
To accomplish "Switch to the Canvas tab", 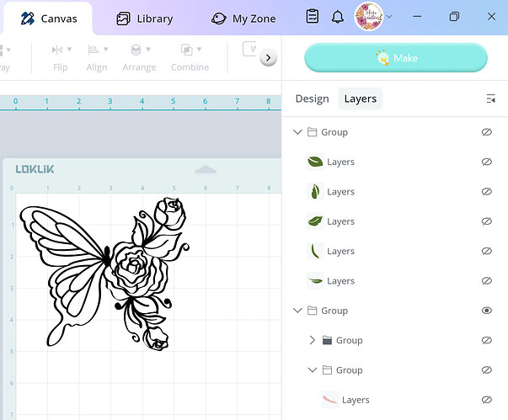I will click(49, 19).
